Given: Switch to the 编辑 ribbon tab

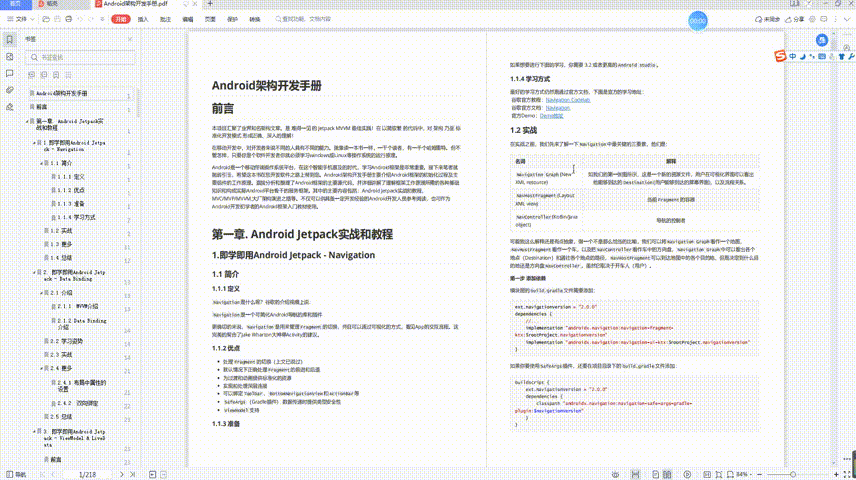Looking at the screenshot, I should pyautogui.click(x=188, y=19).
